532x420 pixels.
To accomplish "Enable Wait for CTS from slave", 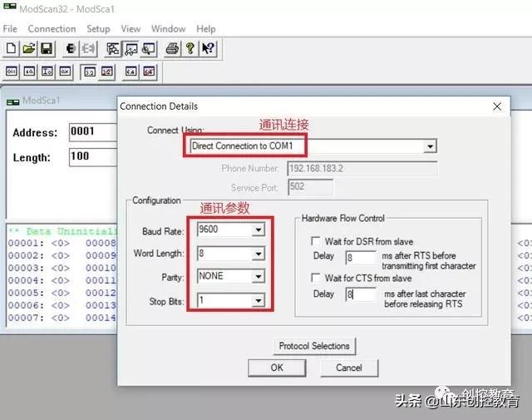I will click(317, 279).
